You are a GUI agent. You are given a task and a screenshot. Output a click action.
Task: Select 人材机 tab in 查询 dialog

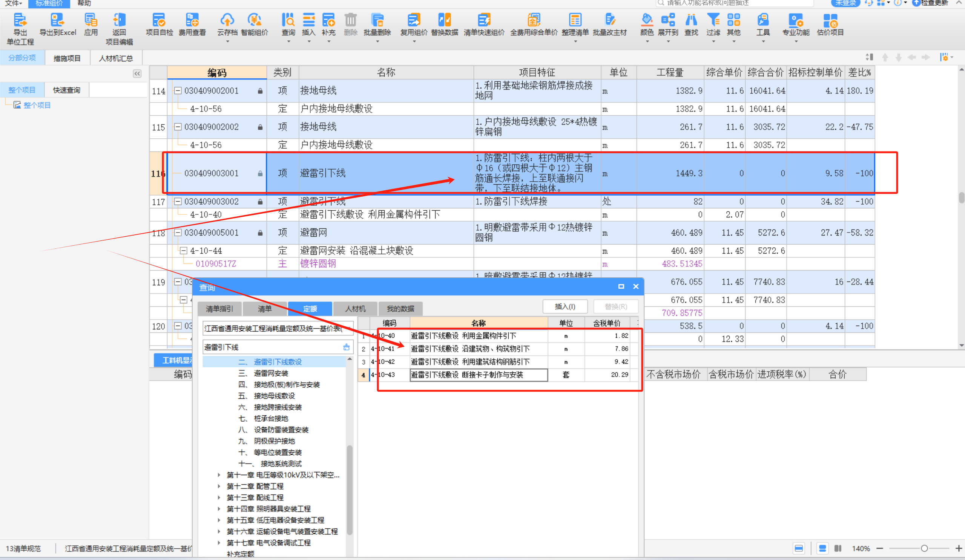tap(355, 309)
